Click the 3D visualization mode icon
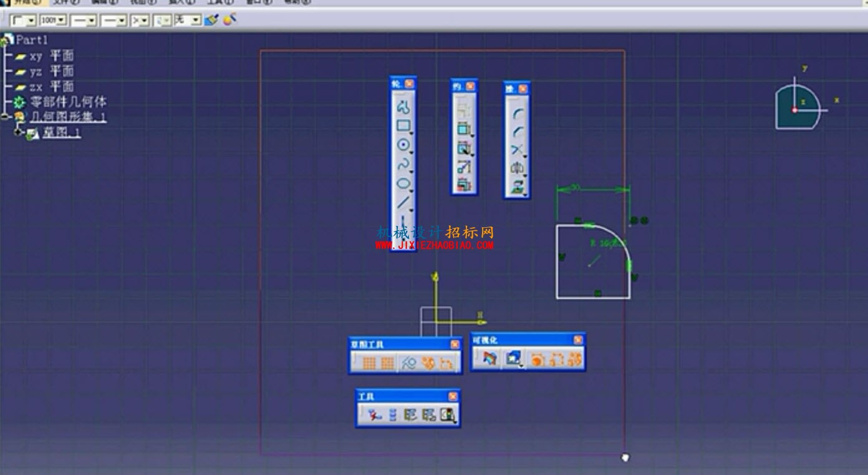This screenshot has width=868, height=475. 513,359
